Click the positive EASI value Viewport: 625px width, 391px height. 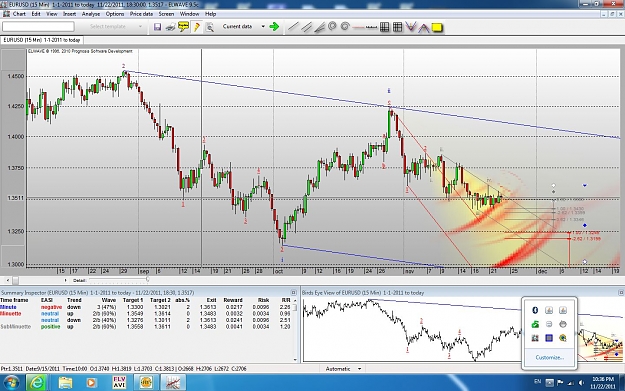click(50, 326)
